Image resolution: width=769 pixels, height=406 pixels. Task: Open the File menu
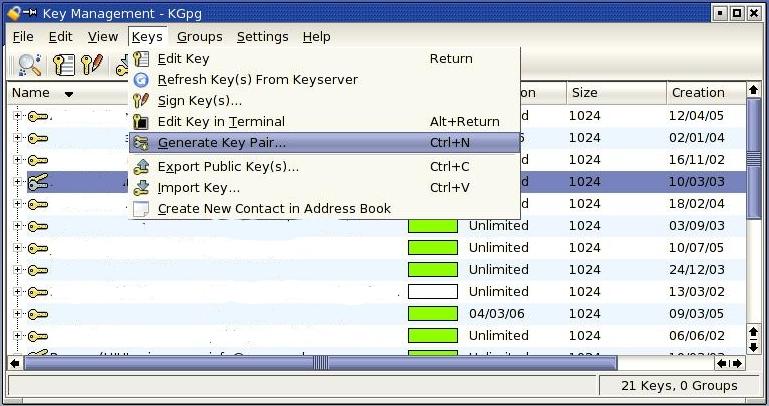coord(23,37)
